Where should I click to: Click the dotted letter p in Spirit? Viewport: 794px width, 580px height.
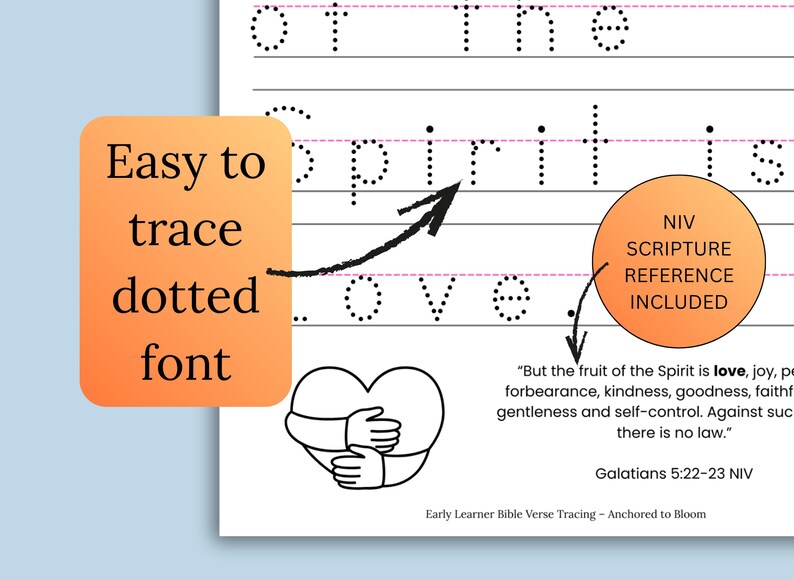(369, 171)
